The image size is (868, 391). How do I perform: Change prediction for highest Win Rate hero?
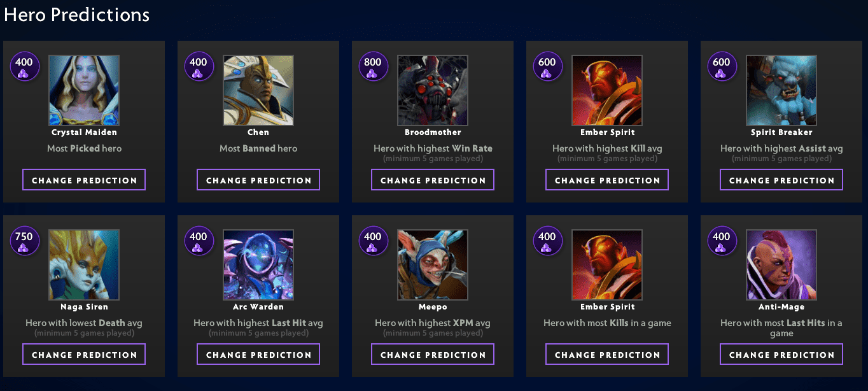[433, 180]
